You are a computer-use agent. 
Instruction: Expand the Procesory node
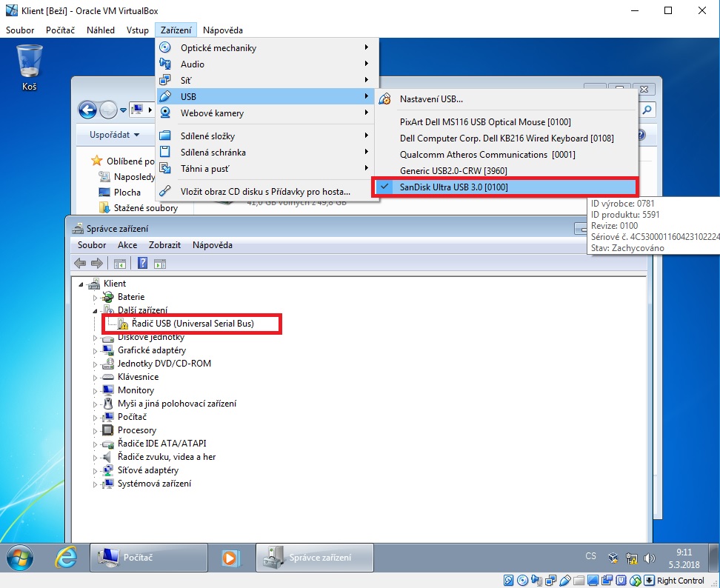(x=95, y=431)
